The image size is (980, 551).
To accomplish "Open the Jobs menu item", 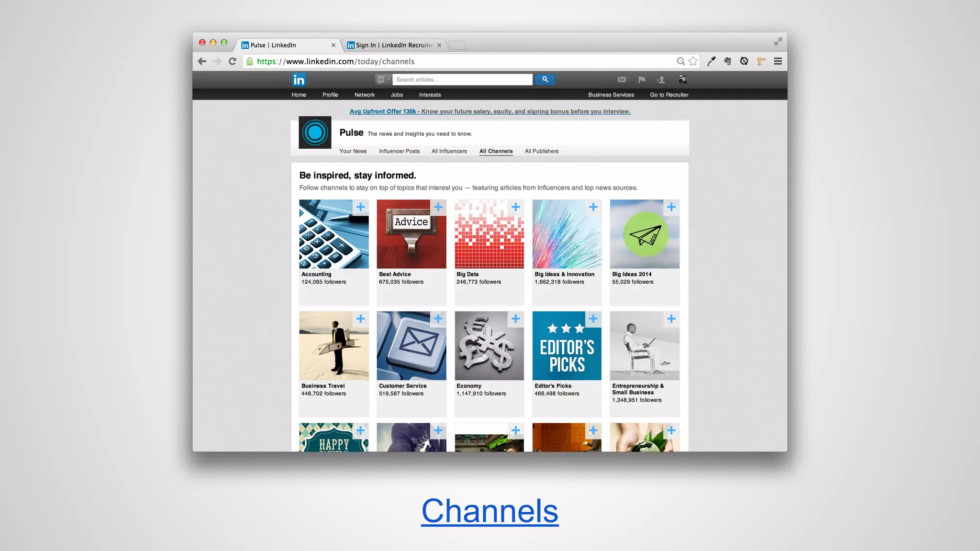I will click(397, 95).
